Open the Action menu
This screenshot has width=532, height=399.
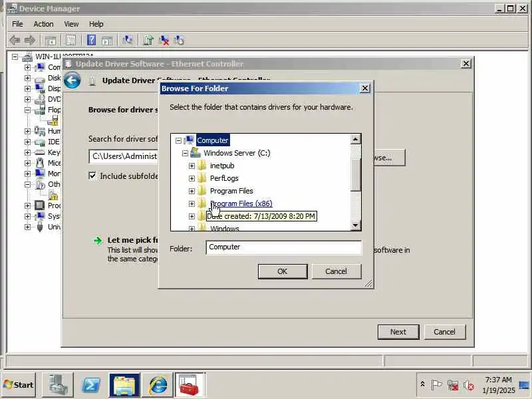point(43,24)
